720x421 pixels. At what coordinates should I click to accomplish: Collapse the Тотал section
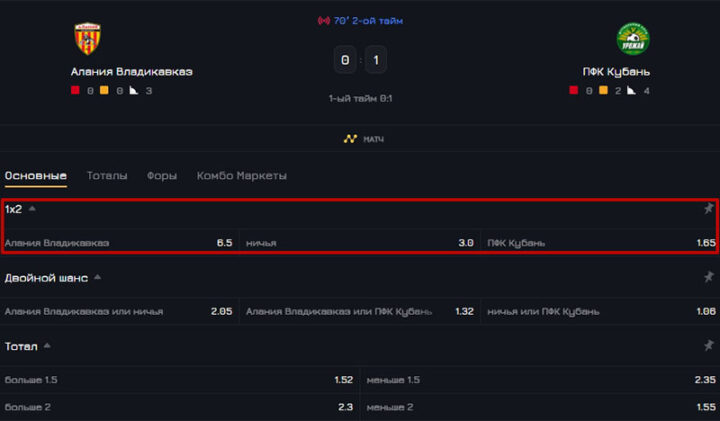(47, 346)
